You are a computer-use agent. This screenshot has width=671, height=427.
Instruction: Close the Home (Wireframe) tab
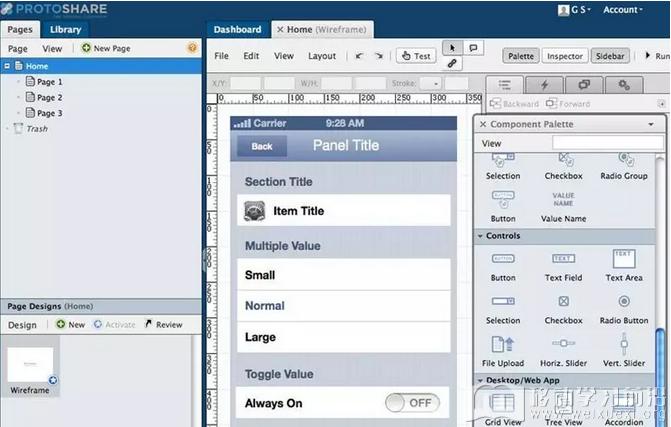(280, 30)
